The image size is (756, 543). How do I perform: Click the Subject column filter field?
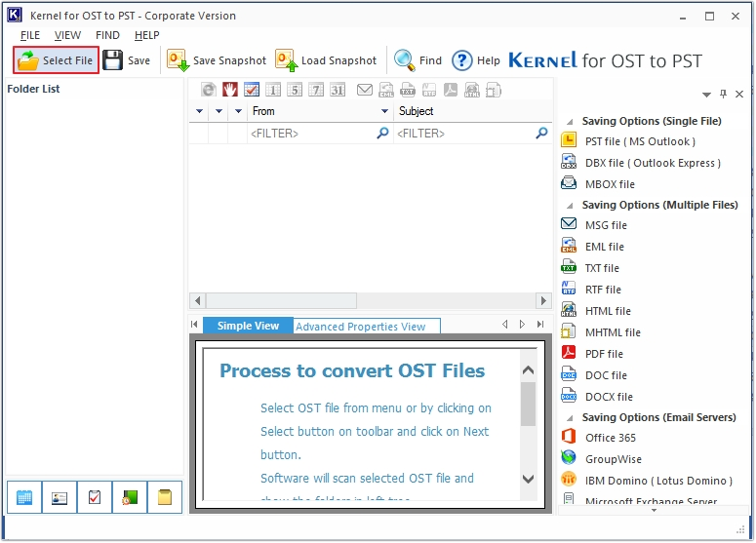click(x=472, y=133)
